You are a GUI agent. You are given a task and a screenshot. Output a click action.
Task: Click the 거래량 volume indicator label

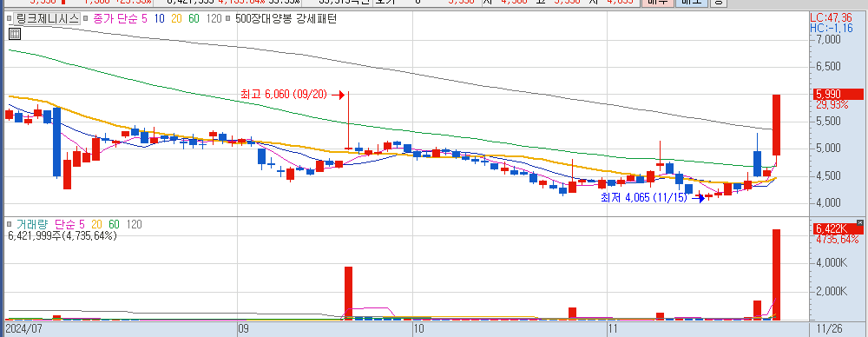pyautogui.click(x=33, y=224)
